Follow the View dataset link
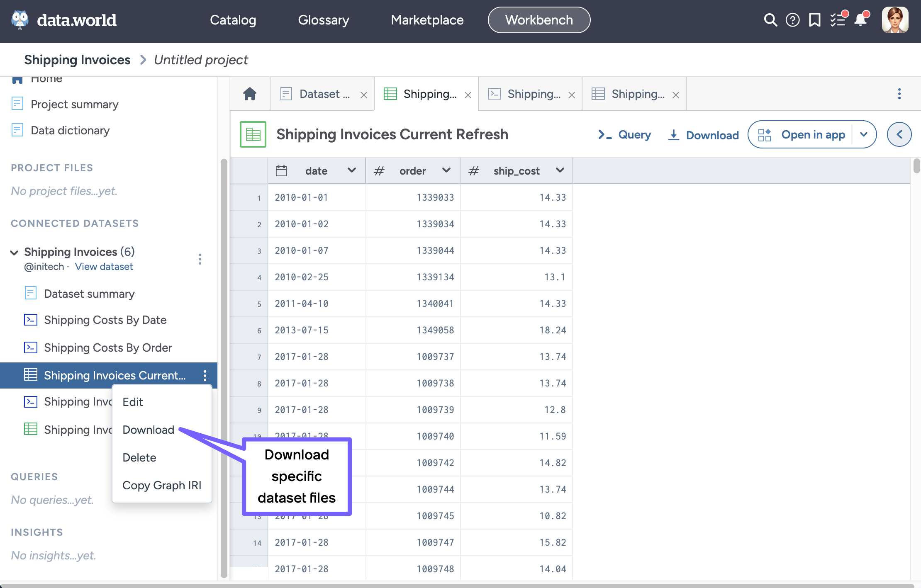This screenshot has width=921, height=588. click(x=104, y=267)
